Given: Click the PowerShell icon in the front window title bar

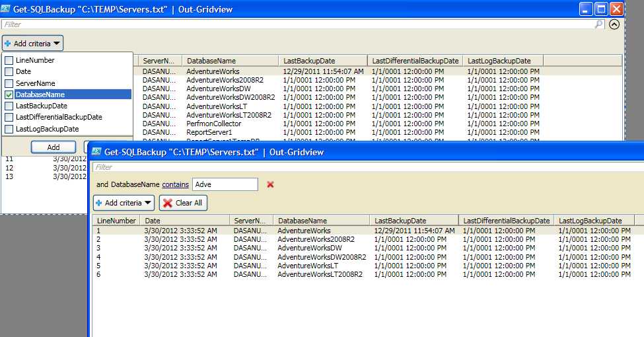Looking at the screenshot, I should [96, 152].
